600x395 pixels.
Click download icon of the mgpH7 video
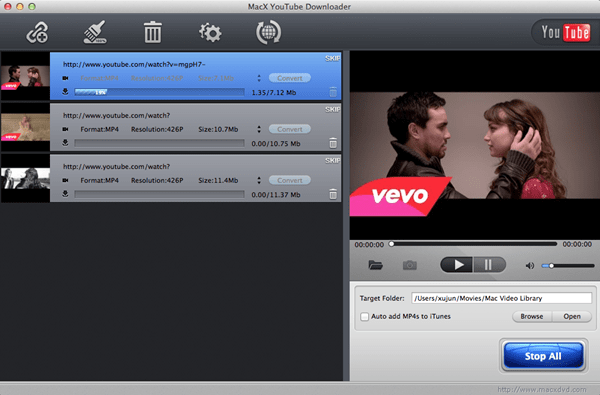click(65, 91)
